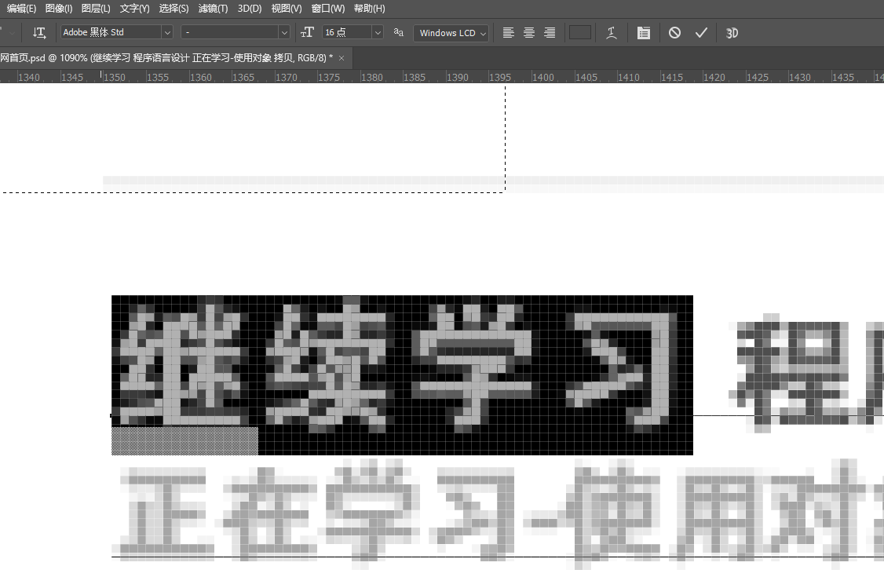Create warped text icon
This screenshot has width=884, height=588.
(611, 33)
